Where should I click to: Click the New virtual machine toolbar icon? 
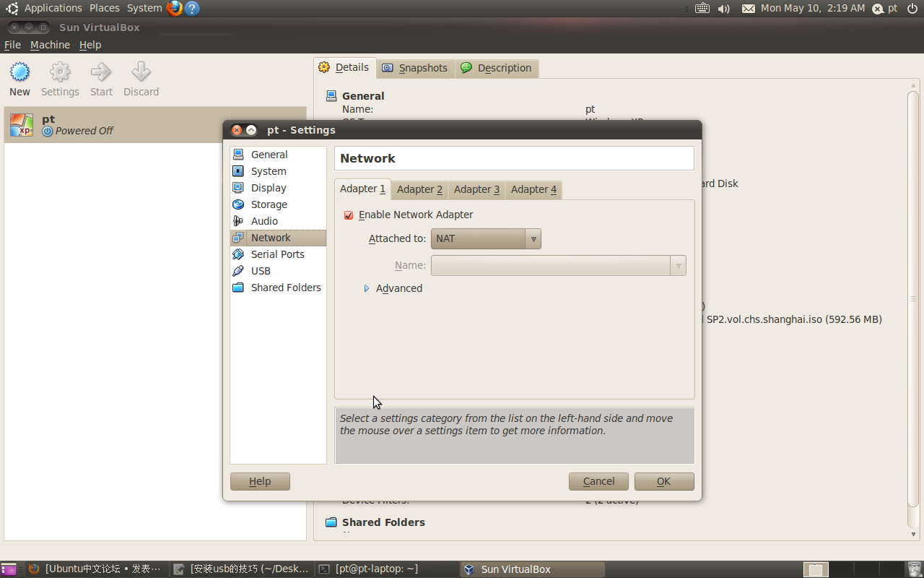[x=19, y=79]
